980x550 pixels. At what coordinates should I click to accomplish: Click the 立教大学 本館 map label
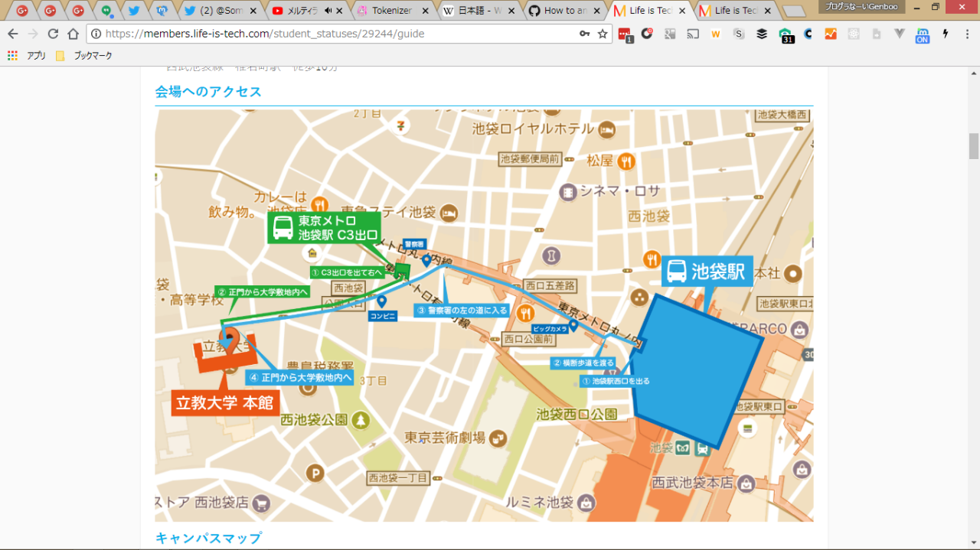pos(224,403)
